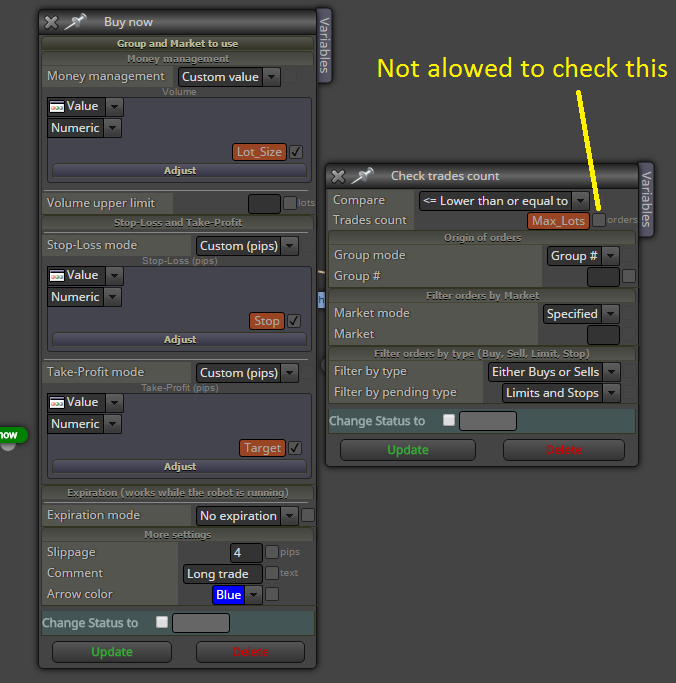Toggle Group # checkbox

click(629, 276)
